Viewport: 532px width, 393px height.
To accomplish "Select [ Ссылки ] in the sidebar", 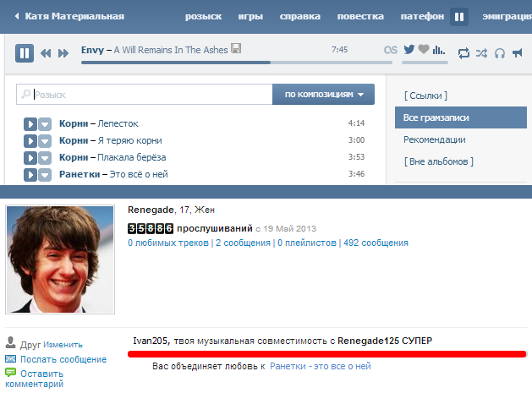I will pyautogui.click(x=425, y=96).
